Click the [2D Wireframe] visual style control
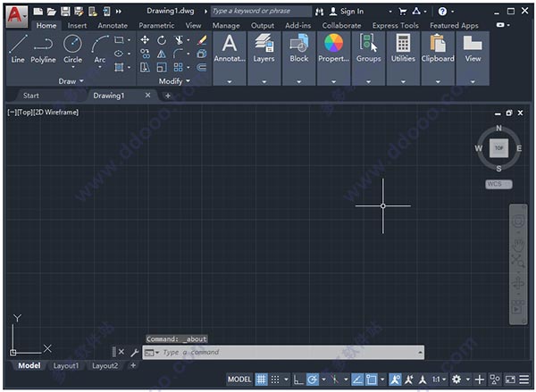Image resolution: width=536 pixels, height=392 pixels. [56, 113]
